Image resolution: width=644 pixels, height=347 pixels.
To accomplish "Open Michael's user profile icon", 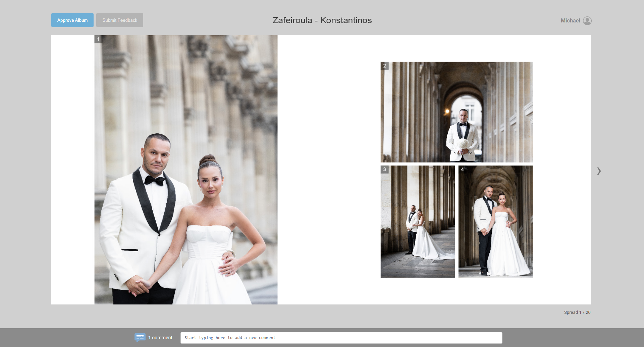I will (x=587, y=21).
